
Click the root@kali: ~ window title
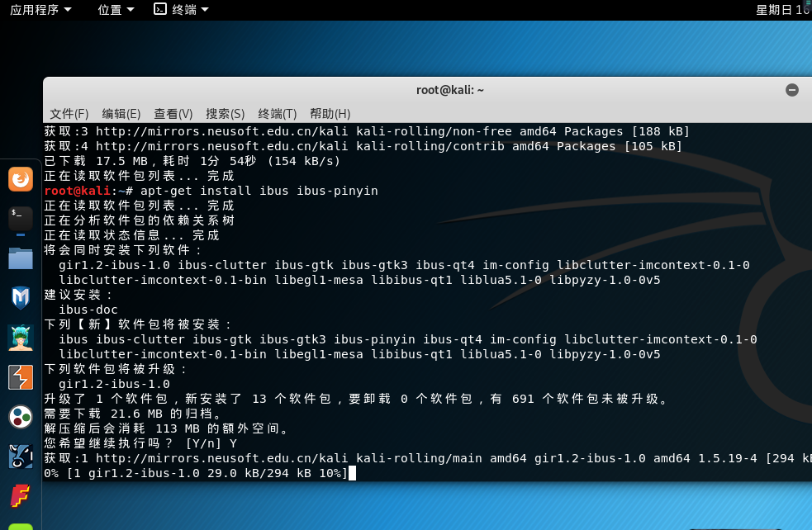450,90
